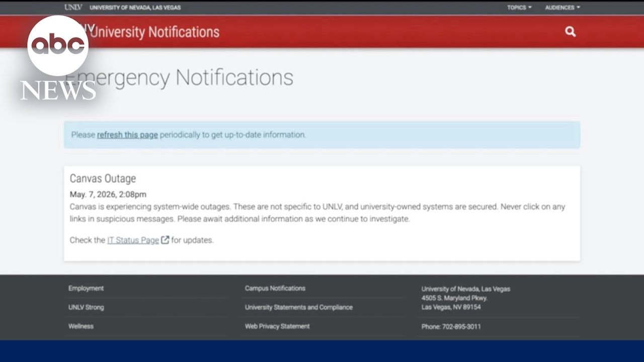This screenshot has width=644, height=362.
Task: Click the University Notifications header title
Action: tap(155, 32)
